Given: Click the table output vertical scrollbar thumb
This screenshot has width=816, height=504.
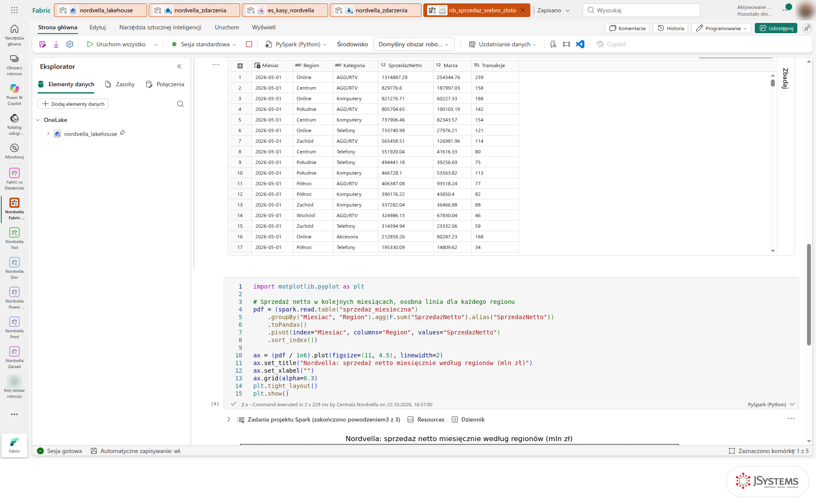Looking at the screenshot, I should (x=773, y=82).
